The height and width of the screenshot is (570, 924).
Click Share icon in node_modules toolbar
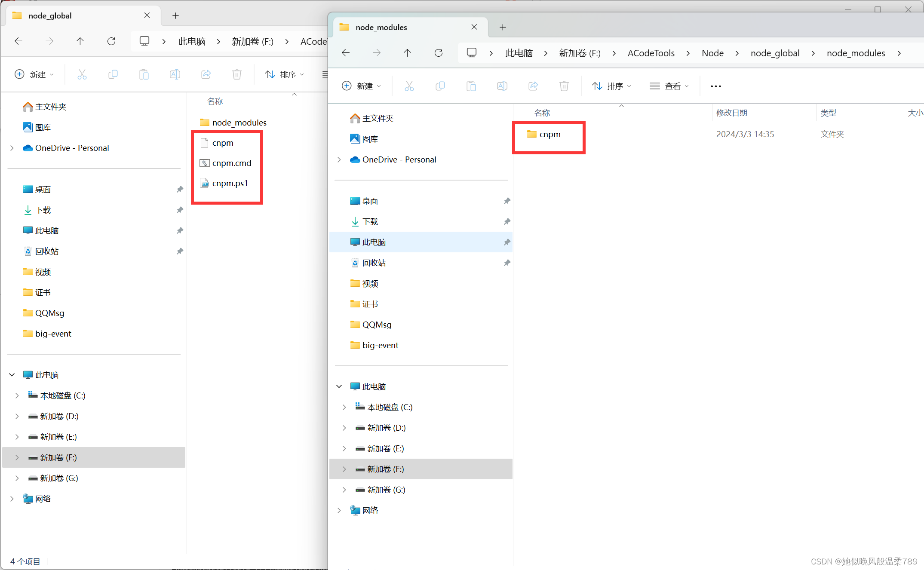point(533,86)
